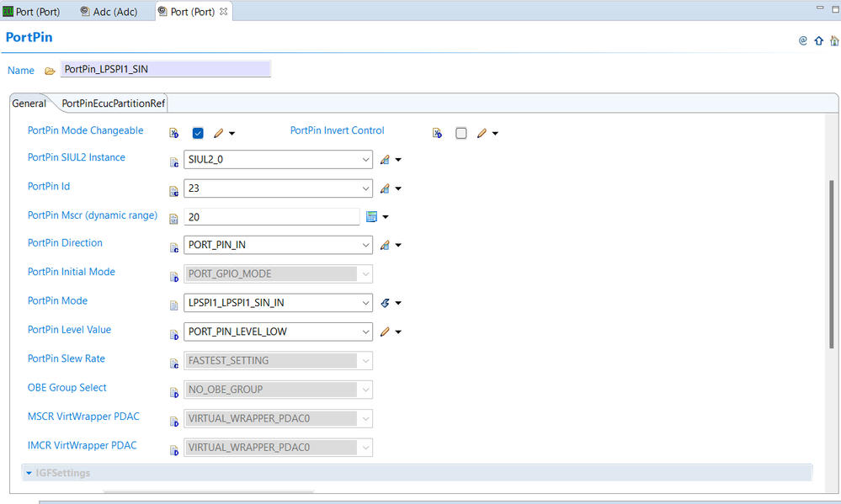Uncheck PortPin Mode Changeable checkbox
The image size is (841, 504).
[x=198, y=133]
